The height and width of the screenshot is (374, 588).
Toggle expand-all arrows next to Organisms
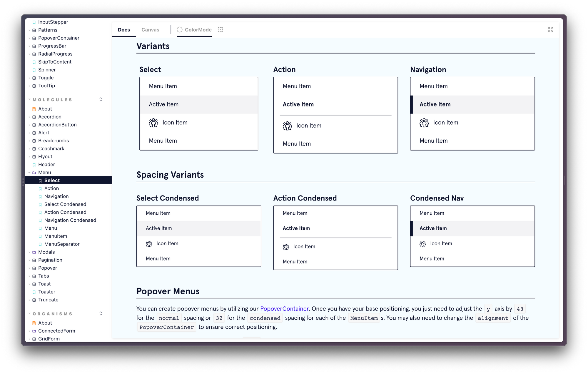[101, 313]
